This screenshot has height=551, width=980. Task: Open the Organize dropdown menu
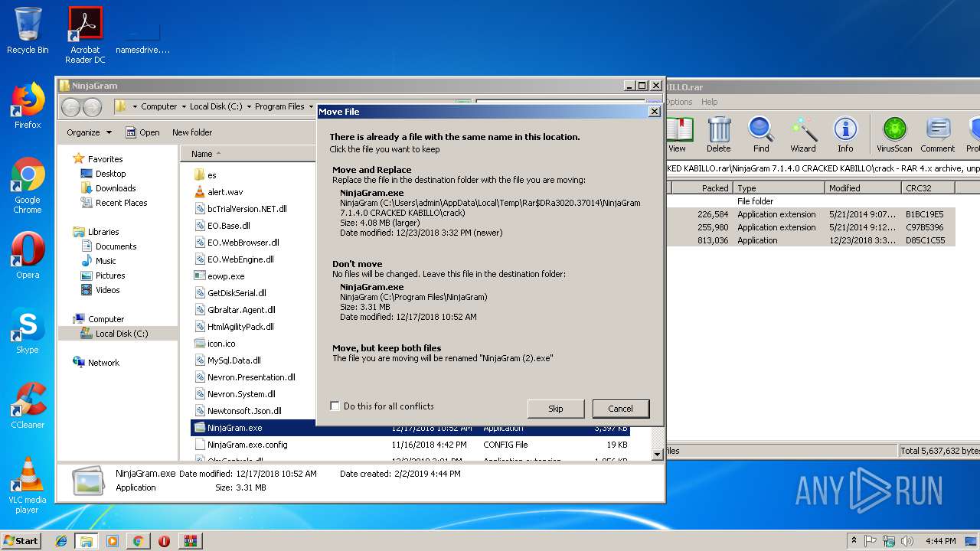[89, 132]
